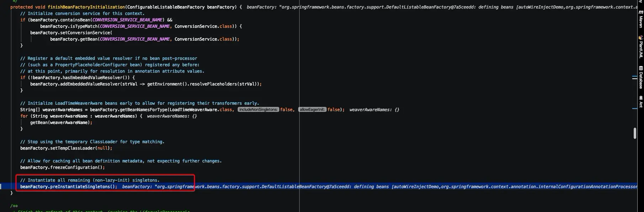Click the allowEagerInit parameter hint
Screen dimensions: 644x212
312,109
